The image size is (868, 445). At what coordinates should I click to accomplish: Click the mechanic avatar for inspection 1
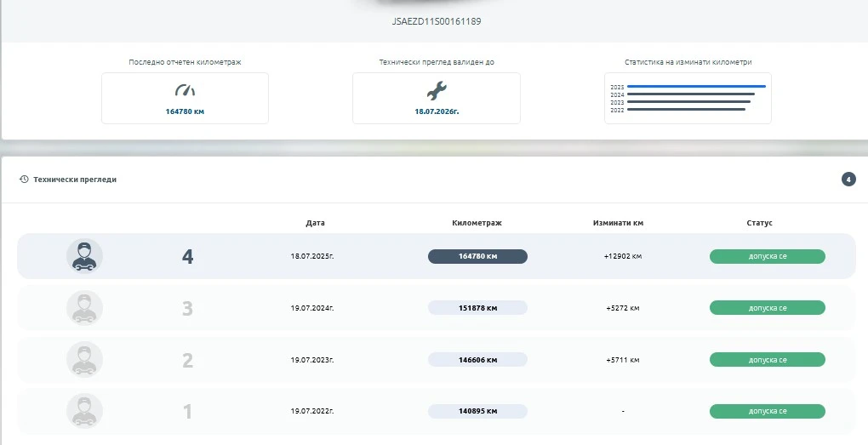pyautogui.click(x=85, y=411)
